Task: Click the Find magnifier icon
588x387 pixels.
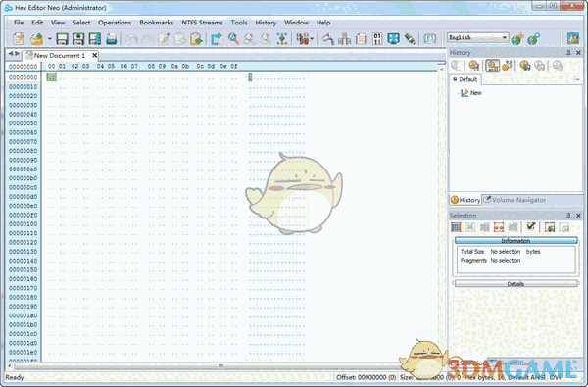Action: click(233, 38)
